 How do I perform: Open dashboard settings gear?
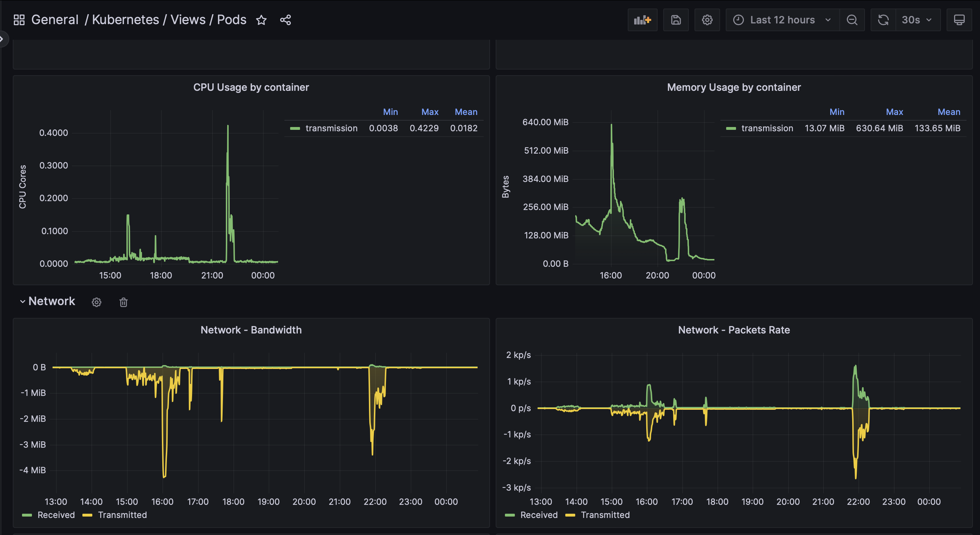(707, 20)
